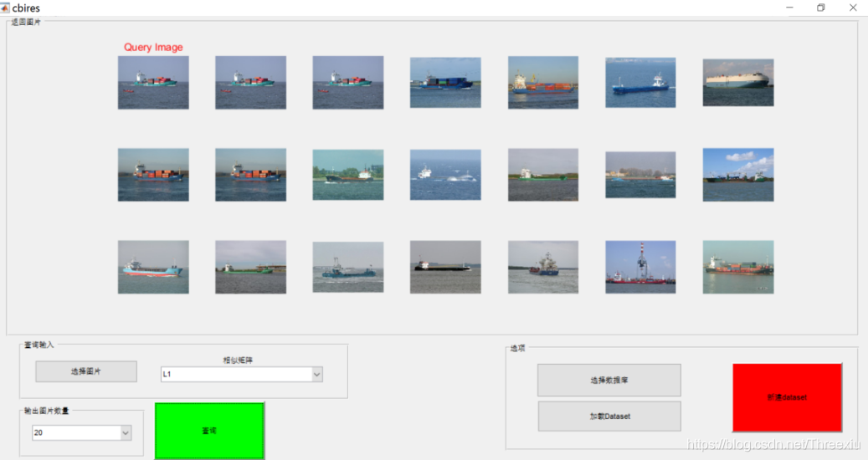The width and height of the screenshot is (868, 460).
Task: Click the red 新建dataset button
Action: [787, 397]
